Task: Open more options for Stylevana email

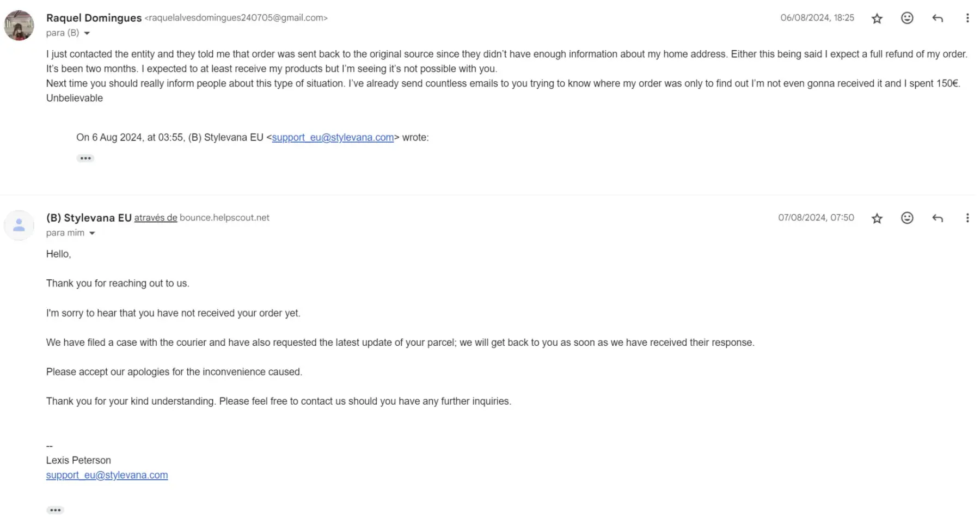Action: 967,218
